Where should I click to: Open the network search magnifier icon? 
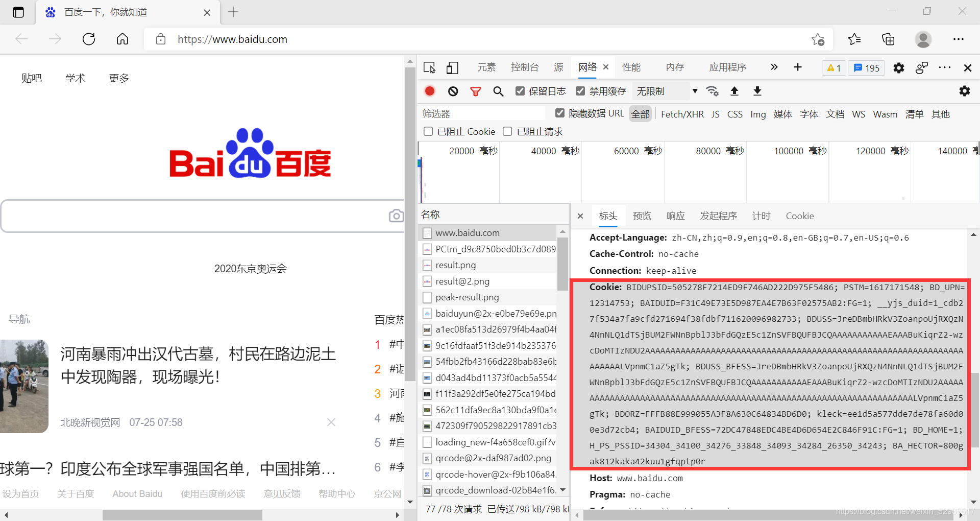click(x=498, y=91)
